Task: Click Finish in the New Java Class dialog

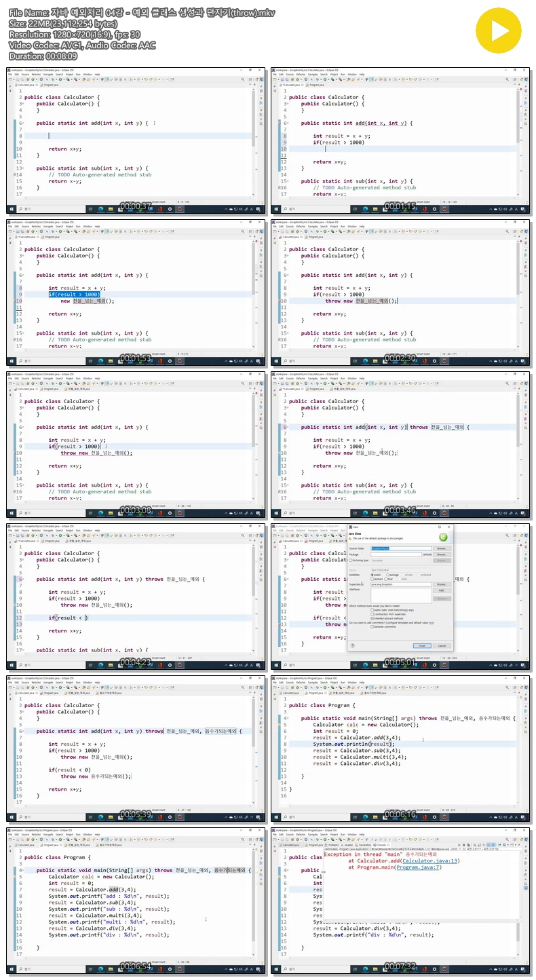Action: pyautogui.click(x=422, y=645)
